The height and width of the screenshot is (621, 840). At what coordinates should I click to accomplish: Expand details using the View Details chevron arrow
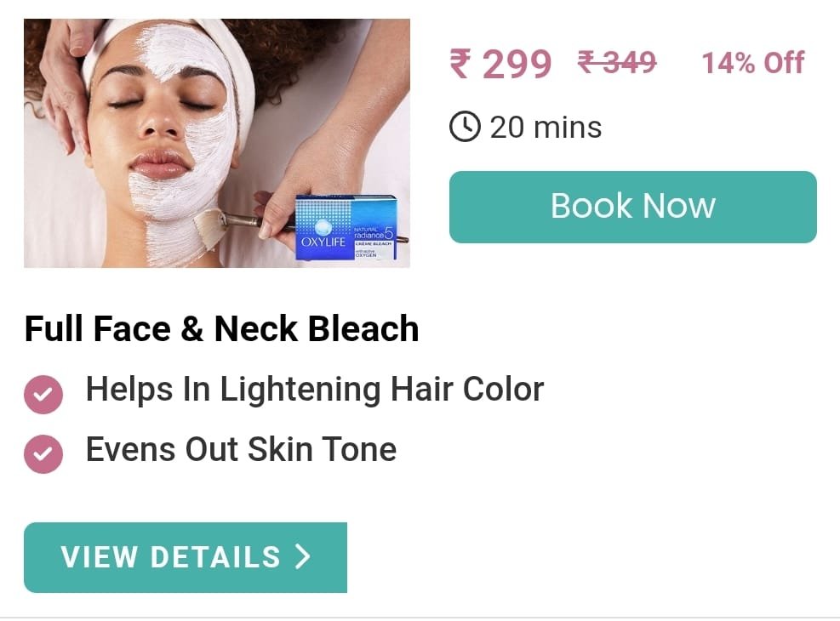[303, 556]
